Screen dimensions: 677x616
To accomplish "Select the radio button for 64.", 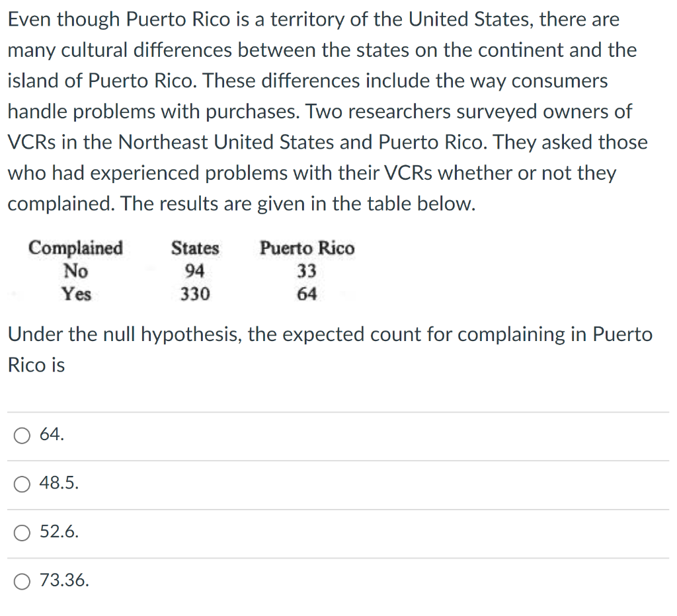I will [22, 436].
